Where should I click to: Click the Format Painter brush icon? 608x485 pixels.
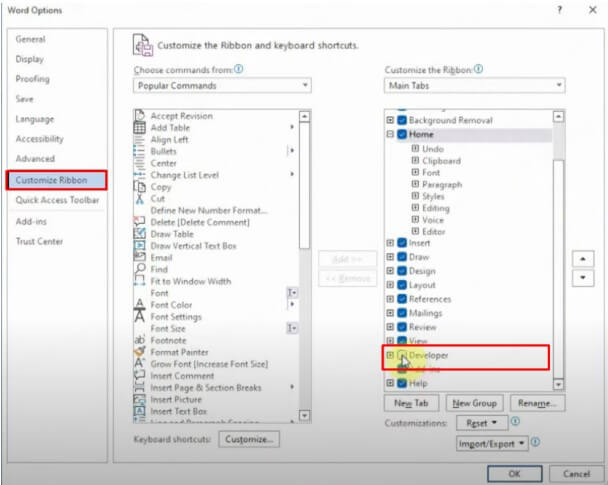click(140, 352)
